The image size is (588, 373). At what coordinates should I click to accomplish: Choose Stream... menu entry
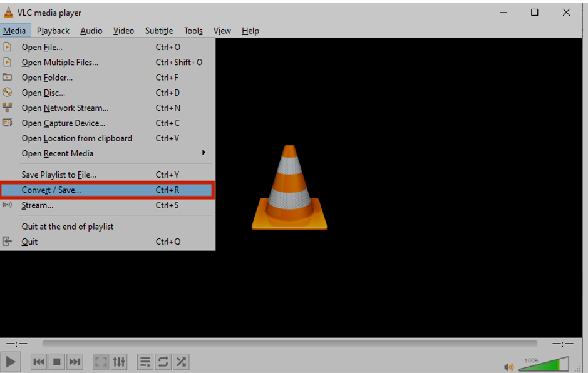[108, 205]
